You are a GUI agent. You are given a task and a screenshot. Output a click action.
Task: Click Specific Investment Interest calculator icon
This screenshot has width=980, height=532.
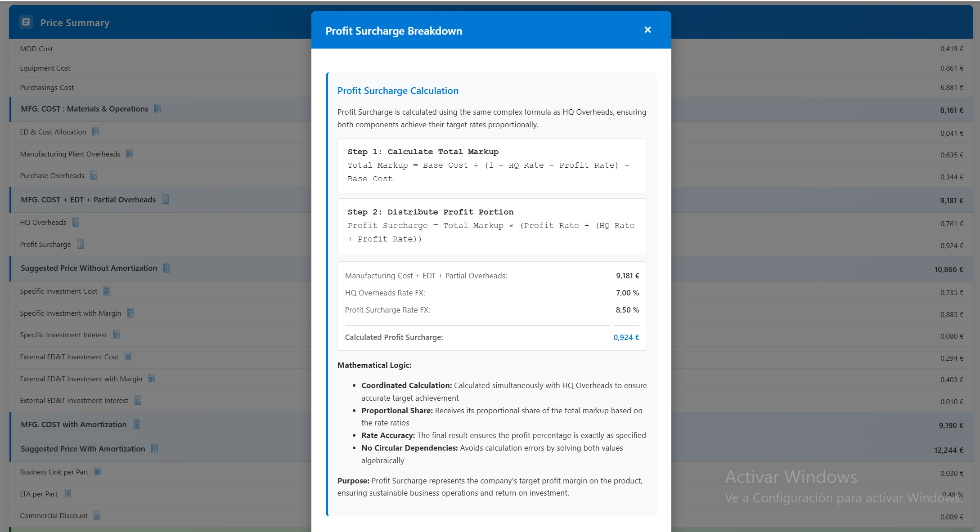click(x=117, y=335)
